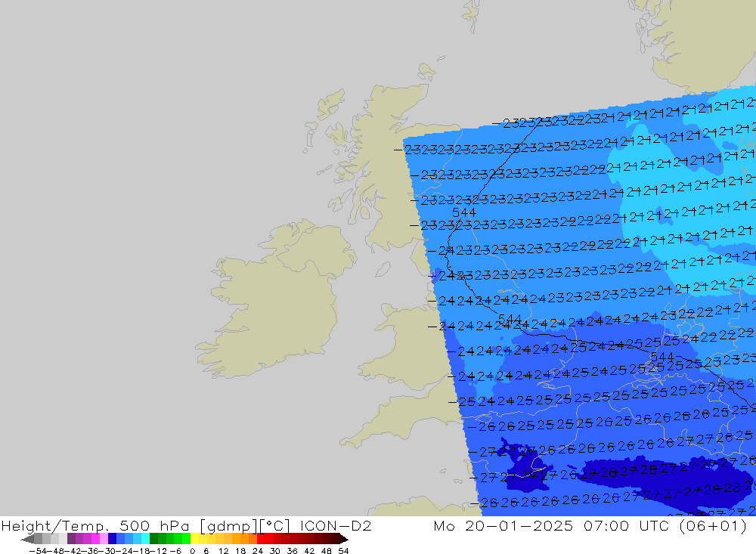Viewport: 756px width, 554px height.
Task: Click the "[gdmp][°C]" units label
Action: pyautogui.click(x=245, y=525)
